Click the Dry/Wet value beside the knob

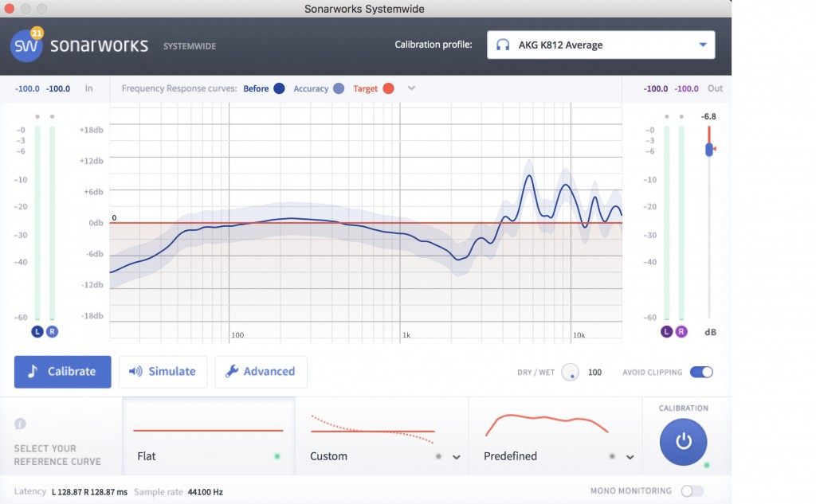click(x=594, y=373)
